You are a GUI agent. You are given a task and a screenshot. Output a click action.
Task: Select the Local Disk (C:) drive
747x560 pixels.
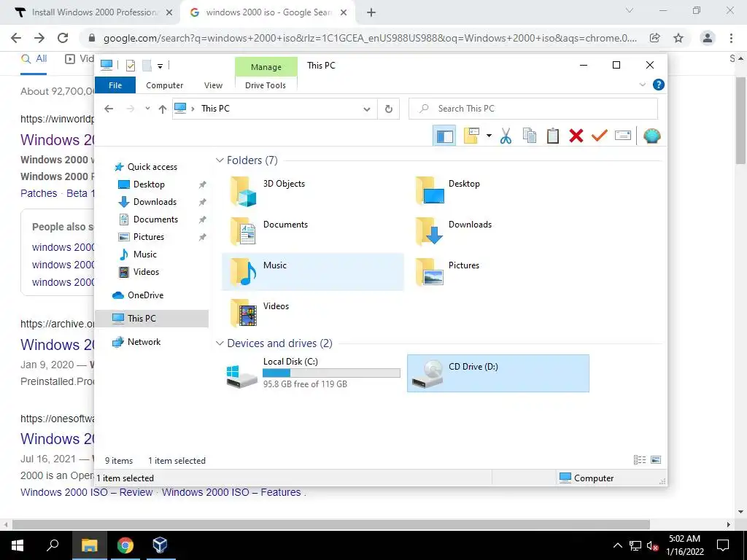coord(312,373)
